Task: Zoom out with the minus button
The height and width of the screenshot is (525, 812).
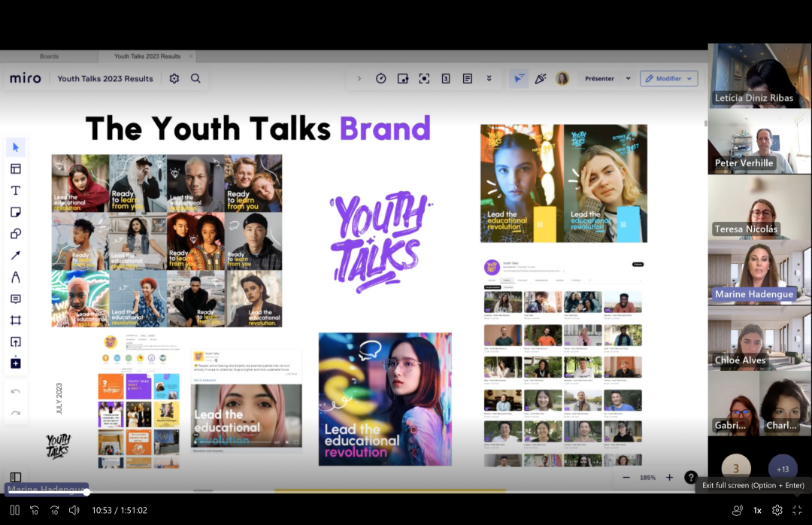Action: tap(626, 478)
